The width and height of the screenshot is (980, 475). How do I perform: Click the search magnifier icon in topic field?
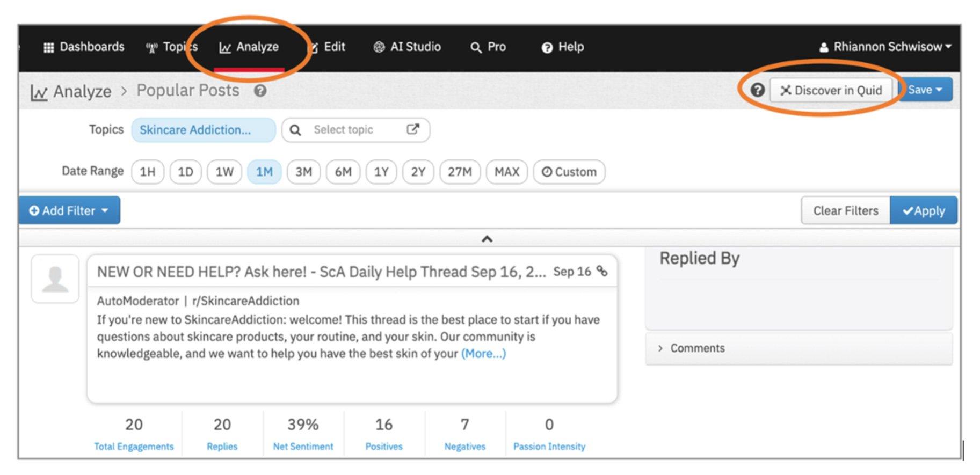[295, 130]
